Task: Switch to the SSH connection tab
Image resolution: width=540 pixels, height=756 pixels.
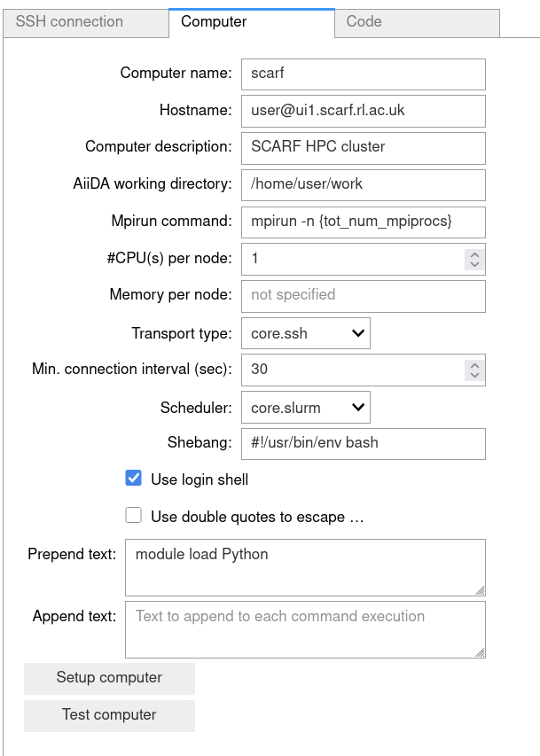Action: [x=86, y=22]
